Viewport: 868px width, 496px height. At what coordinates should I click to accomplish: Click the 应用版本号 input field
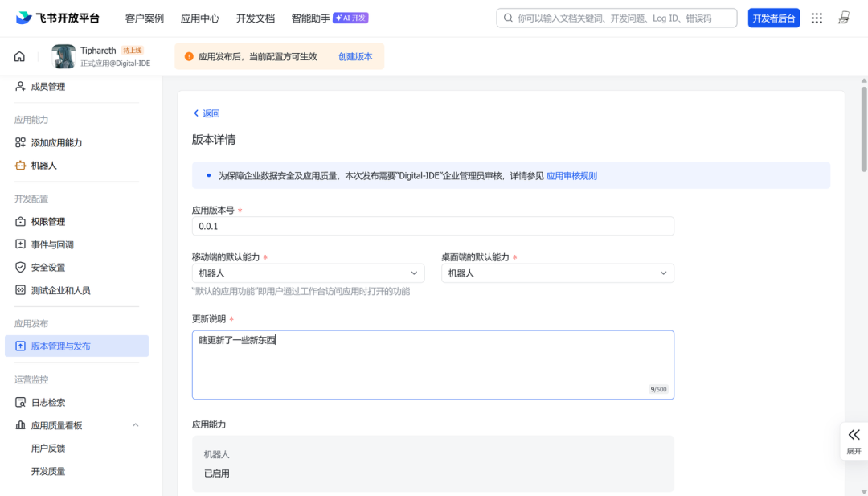[x=432, y=227]
